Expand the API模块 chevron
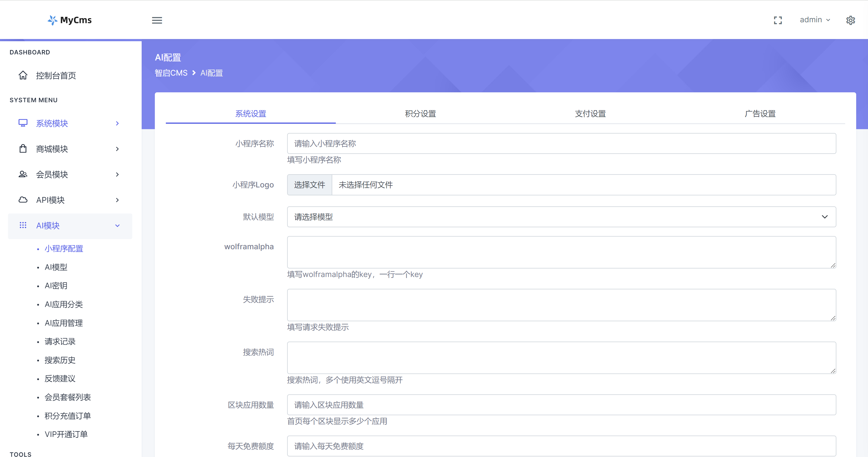This screenshot has width=868, height=457. [x=117, y=200]
